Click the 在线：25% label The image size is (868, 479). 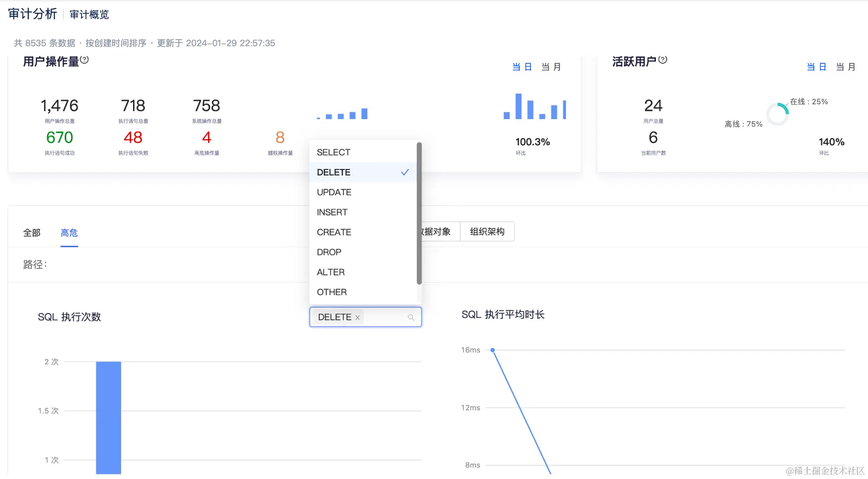(x=809, y=101)
